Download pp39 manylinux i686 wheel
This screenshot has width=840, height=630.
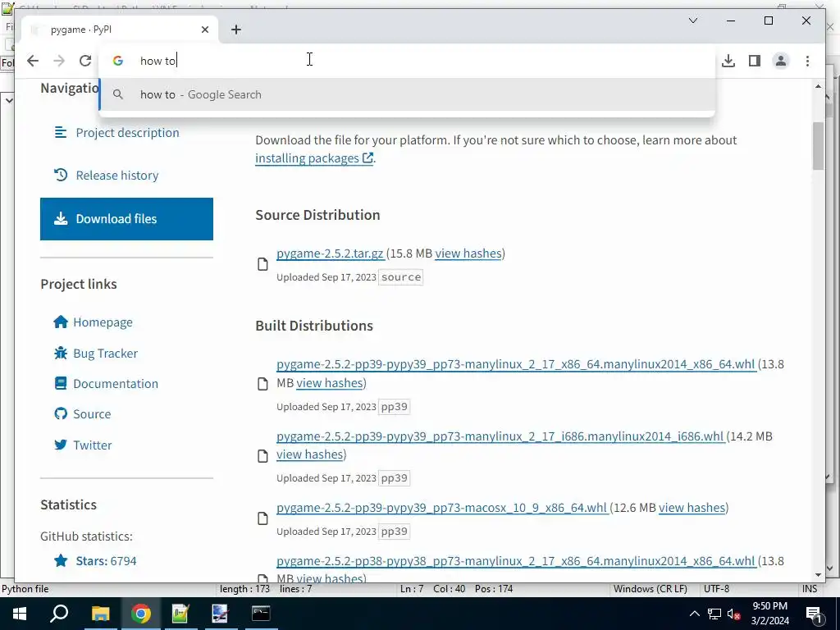pyautogui.click(x=500, y=436)
